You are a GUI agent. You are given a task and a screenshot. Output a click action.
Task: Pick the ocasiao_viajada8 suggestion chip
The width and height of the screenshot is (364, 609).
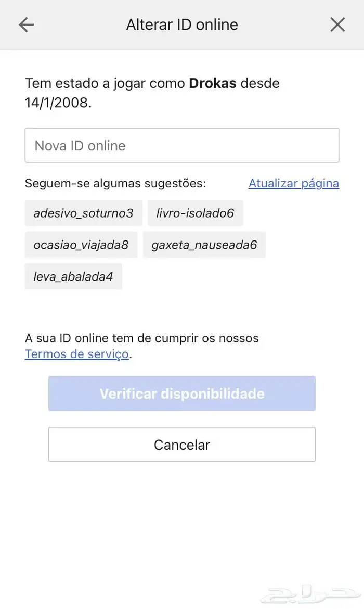81,245
